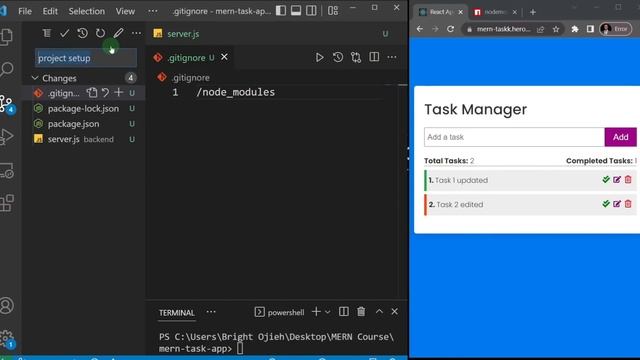Toggle secondary sidebar layout icon
This screenshot has height=360, width=640.
click(311, 11)
